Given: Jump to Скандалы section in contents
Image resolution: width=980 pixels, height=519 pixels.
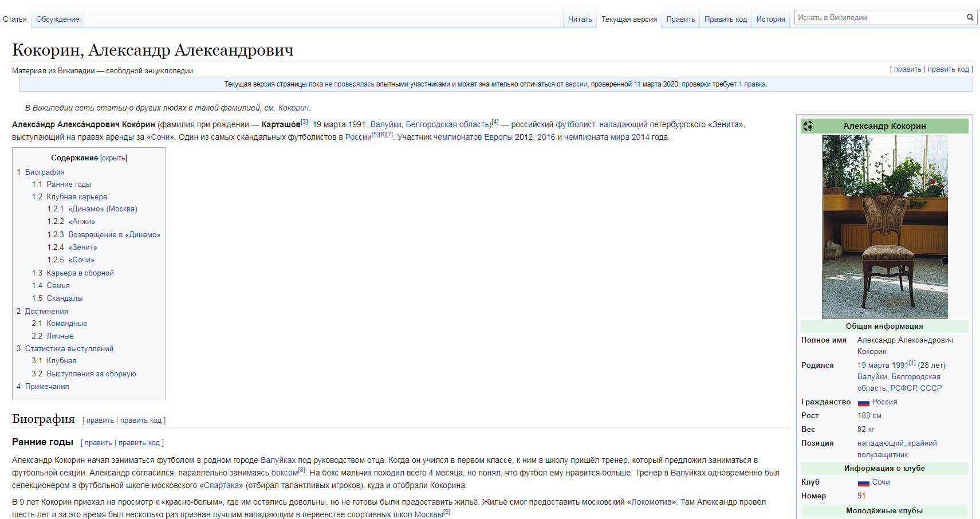Looking at the screenshot, I should pos(64,298).
